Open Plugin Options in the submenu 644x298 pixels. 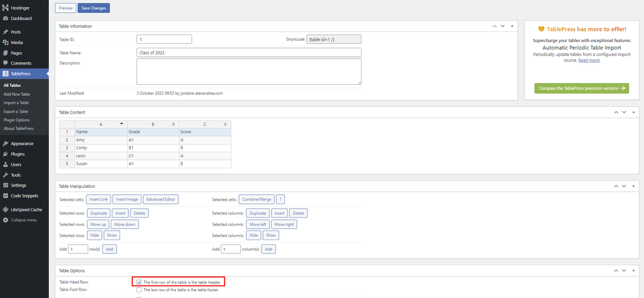pyautogui.click(x=16, y=120)
